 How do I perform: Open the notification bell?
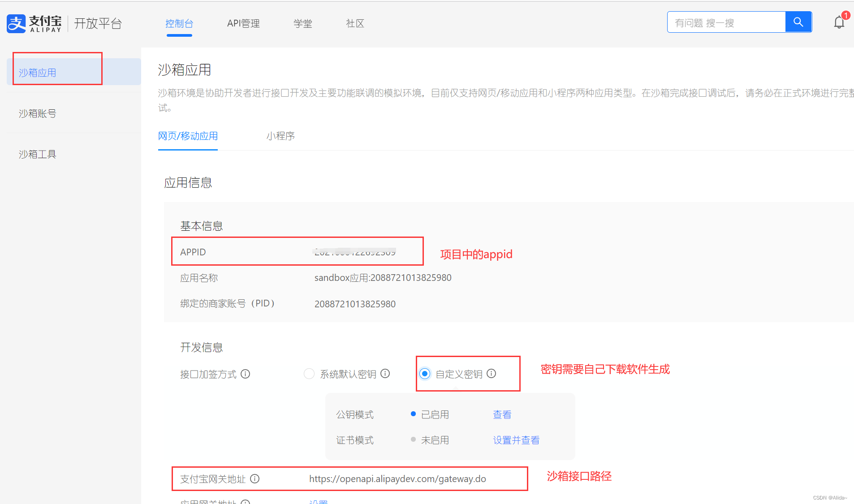pyautogui.click(x=839, y=22)
